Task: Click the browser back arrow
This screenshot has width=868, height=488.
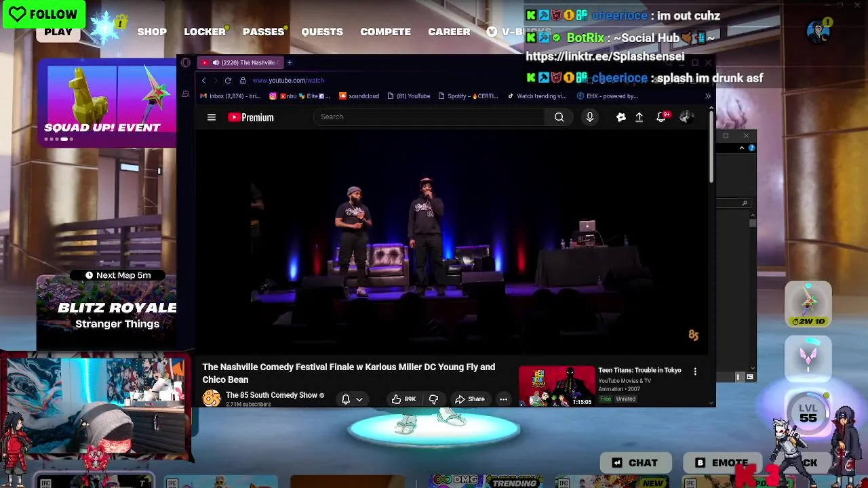Action: click(x=203, y=81)
